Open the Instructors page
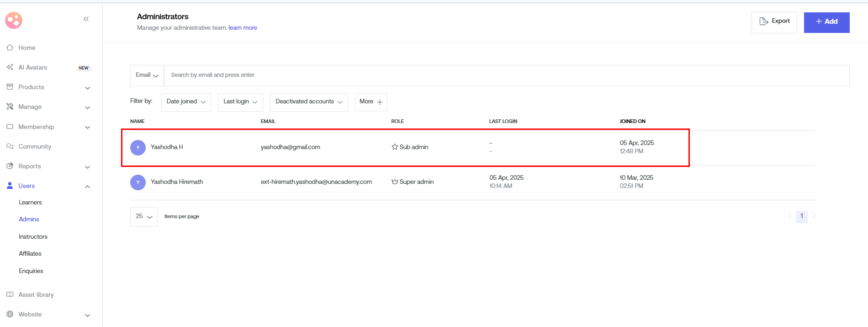Image resolution: width=868 pixels, height=327 pixels. pos(33,236)
